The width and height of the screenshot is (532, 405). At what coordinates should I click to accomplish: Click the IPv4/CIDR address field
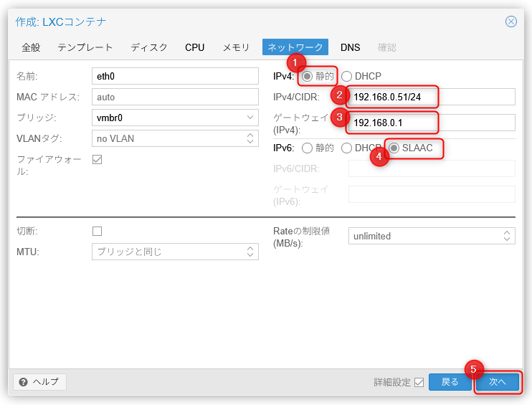(x=430, y=97)
